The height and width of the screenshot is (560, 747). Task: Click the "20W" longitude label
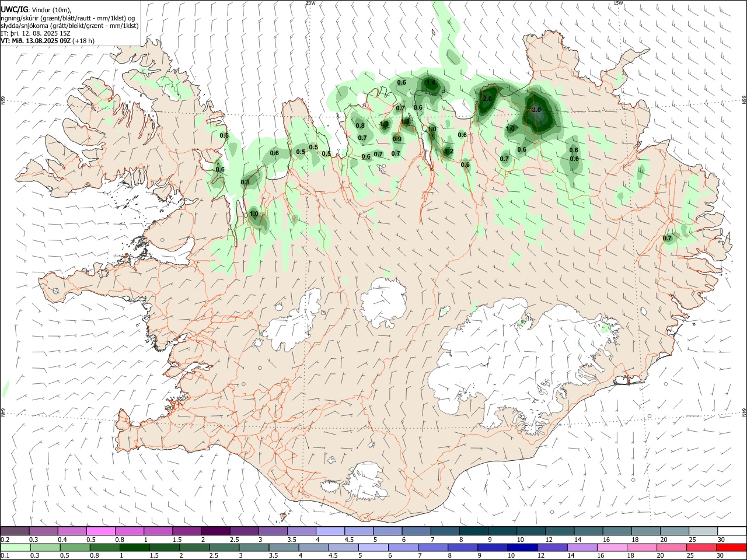coord(310,3)
